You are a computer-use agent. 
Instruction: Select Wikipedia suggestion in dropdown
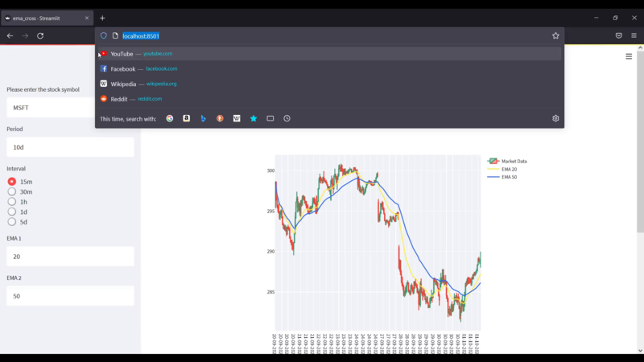click(329, 84)
